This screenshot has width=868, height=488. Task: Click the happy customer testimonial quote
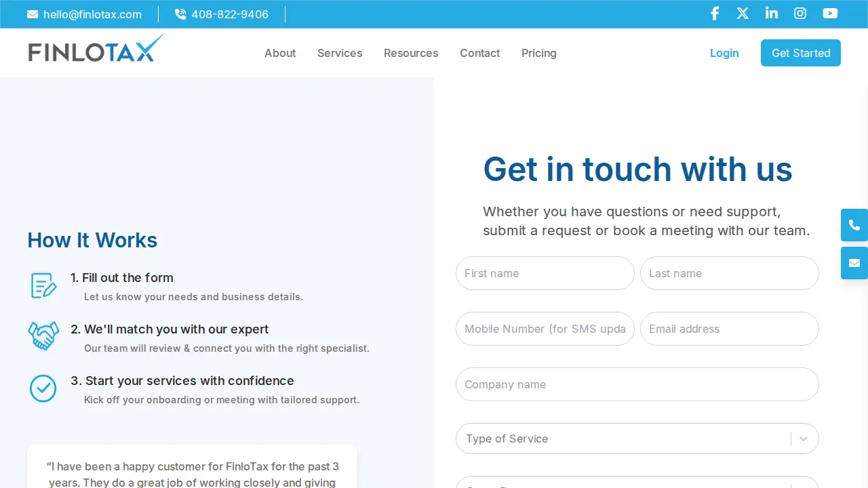coord(192,474)
